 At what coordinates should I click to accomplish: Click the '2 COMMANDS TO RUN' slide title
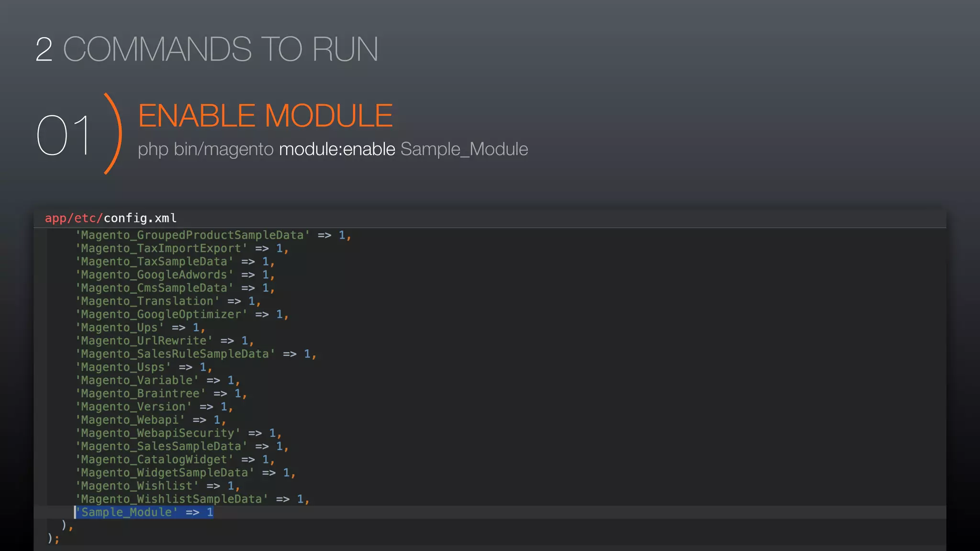coord(207,49)
